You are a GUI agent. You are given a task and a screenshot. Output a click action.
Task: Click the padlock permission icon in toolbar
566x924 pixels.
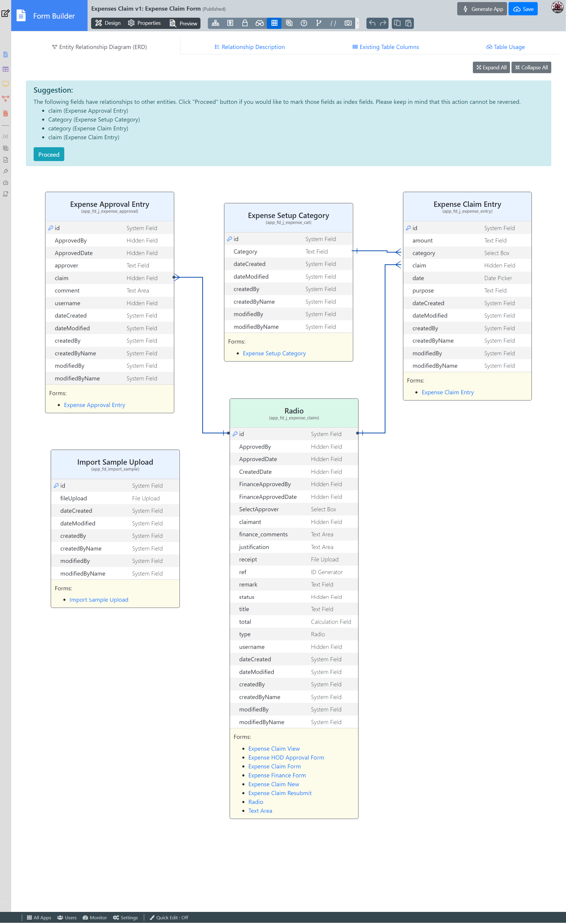coord(245,23)
